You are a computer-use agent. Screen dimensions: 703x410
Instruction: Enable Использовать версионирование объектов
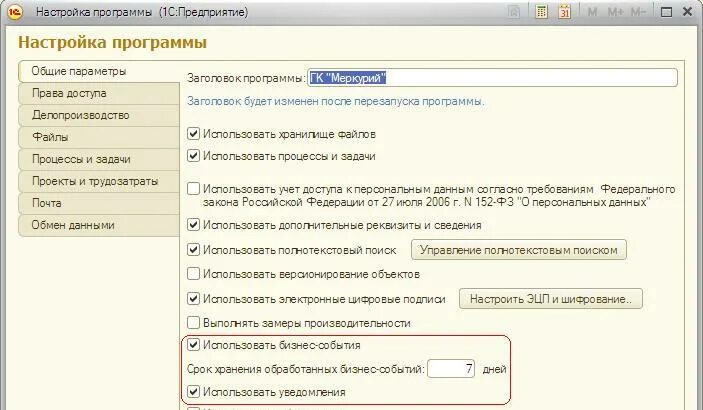pyautogui.click(x=193, y=274)
